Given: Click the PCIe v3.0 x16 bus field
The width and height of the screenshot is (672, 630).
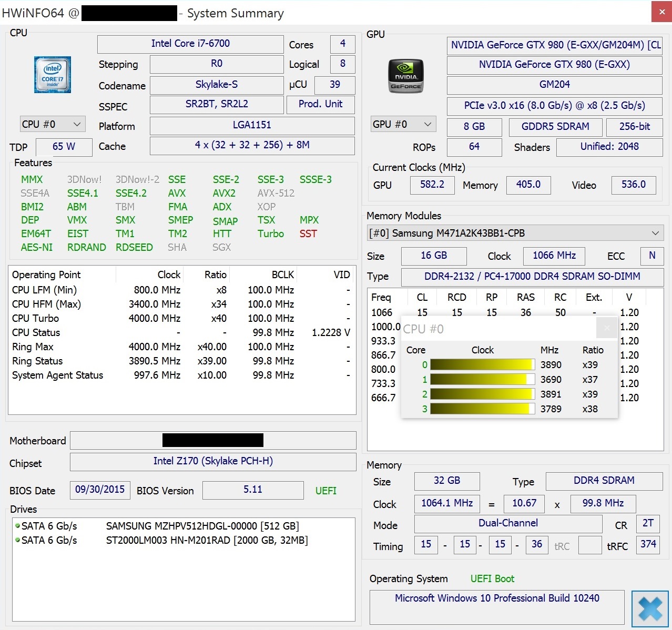Looking at the screenshot, I should click(554, 106).
